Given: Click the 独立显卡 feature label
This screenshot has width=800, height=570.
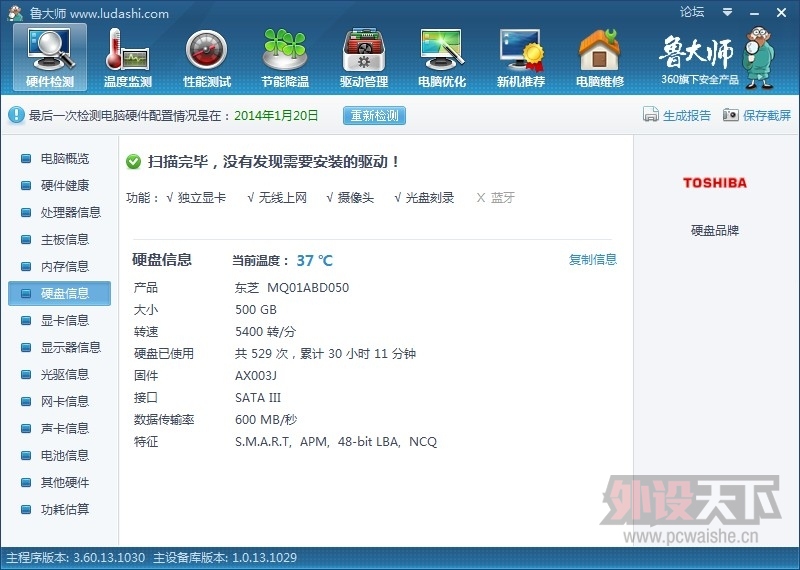Looking at the screenshot, I should tap(202, 197).
